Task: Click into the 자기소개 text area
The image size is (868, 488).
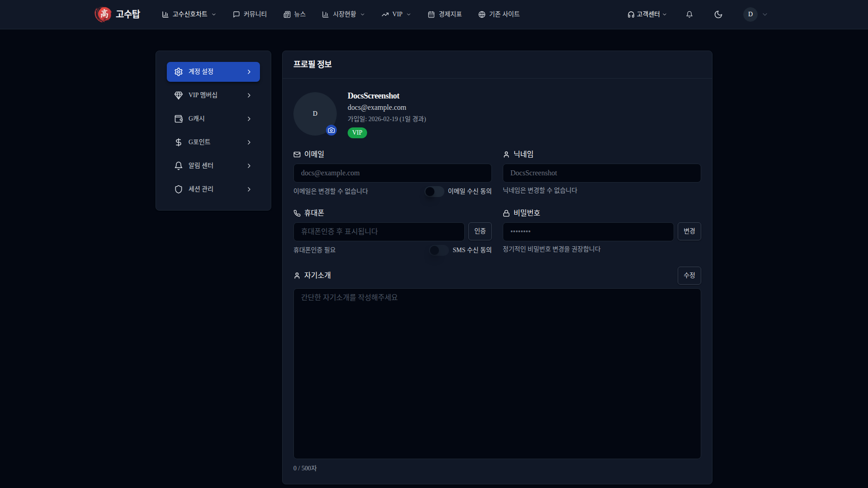Action: pyautogui.click(x=497, y=374)
